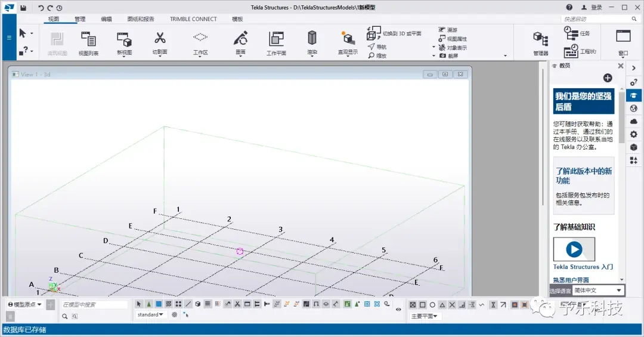Switch to the TRIMBLE CONNECT tab
The image size is (644, 337).
point(193,19)
